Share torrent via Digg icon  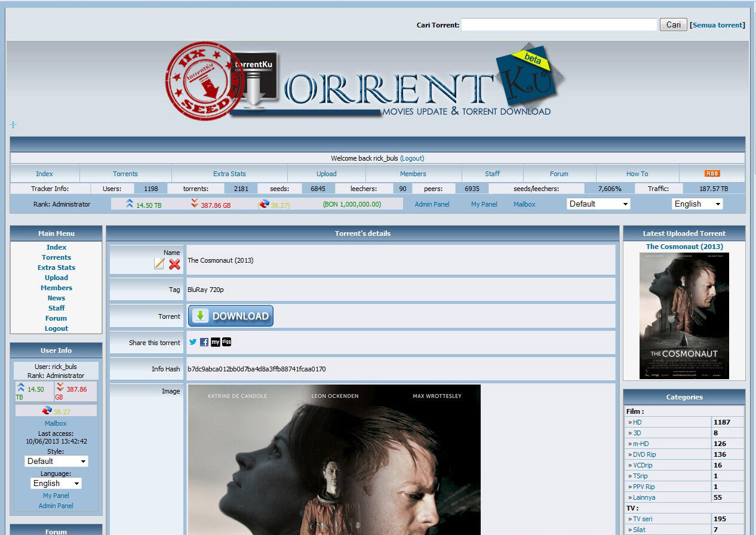(226, 342)
